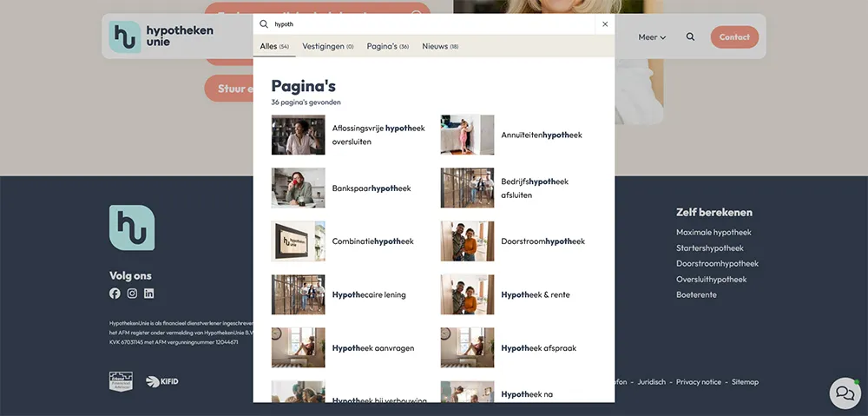
Task: Follow the Boeterente footer link
Action: (x=697, y=295)
